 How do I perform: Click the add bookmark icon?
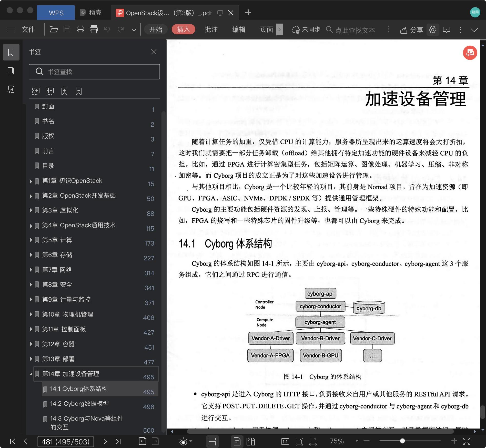pyautogui.click(x=64, y=91)
